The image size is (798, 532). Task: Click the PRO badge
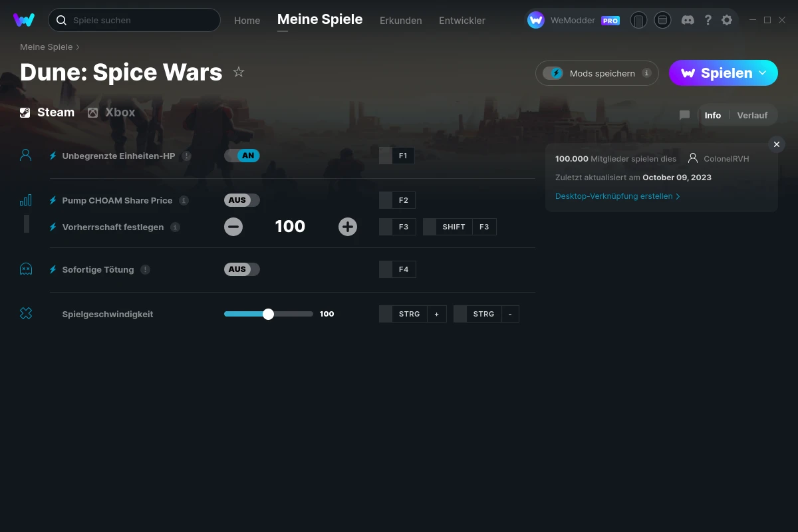pyautogui.click(x=610, y=21)
